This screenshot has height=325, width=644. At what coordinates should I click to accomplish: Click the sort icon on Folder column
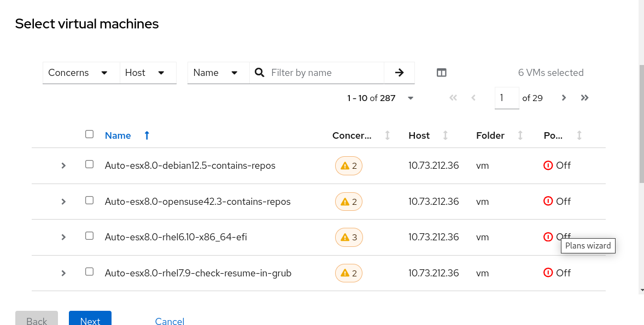[x=520, y=135]
